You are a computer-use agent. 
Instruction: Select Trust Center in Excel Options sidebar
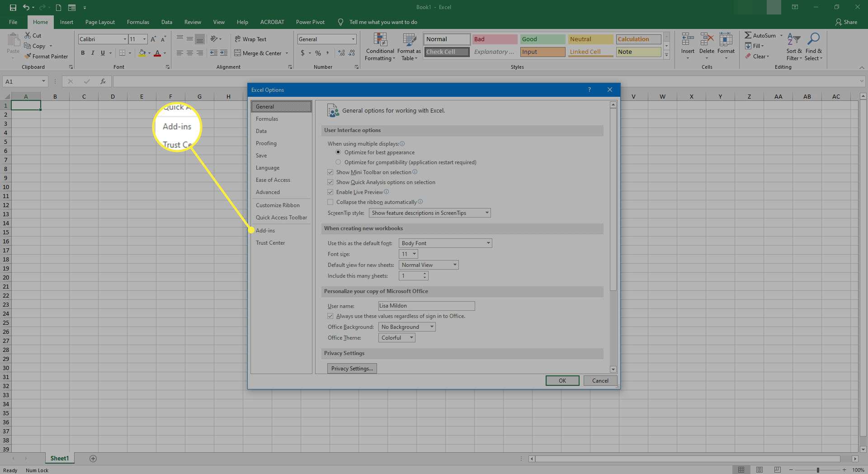click(x=270, y=242)
